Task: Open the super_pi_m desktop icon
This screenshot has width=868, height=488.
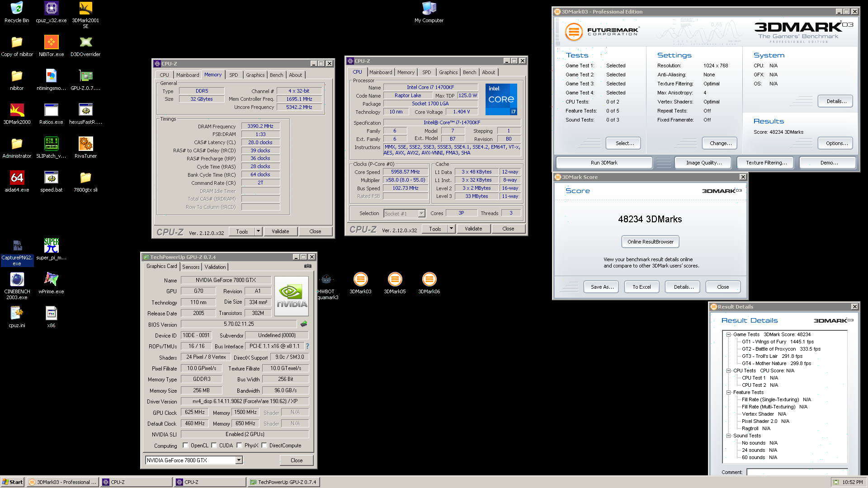Action: click(x=51, y=249)
